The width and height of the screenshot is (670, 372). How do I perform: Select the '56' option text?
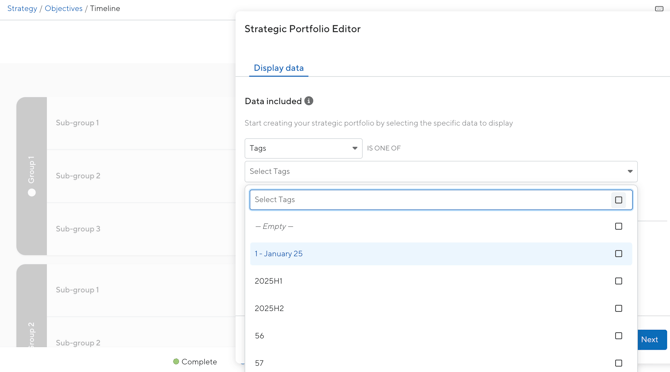tap(259, 336)
